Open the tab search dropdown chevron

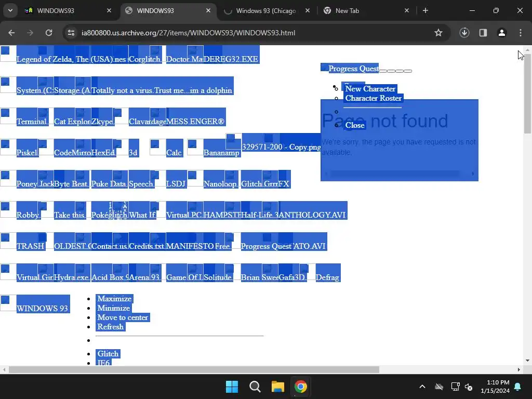point(10,10)
